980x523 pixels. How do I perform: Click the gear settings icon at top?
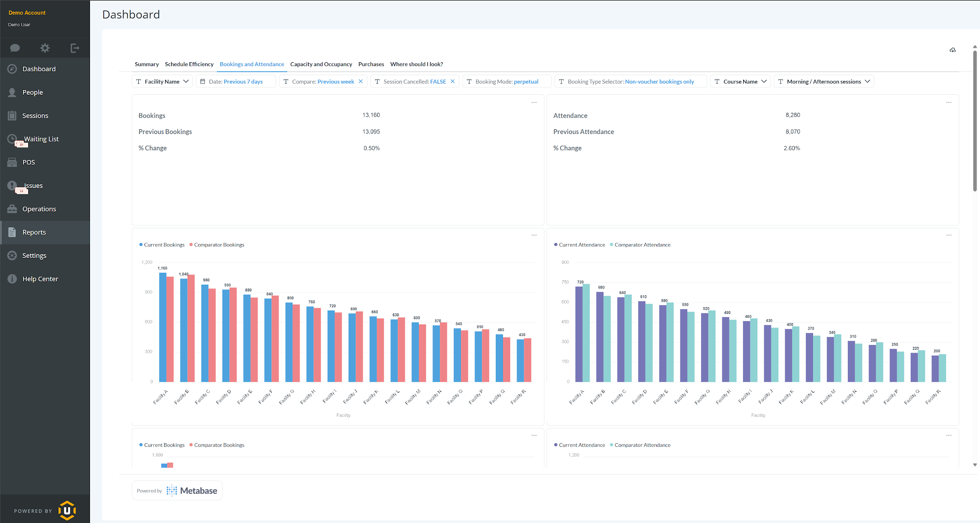coord(45,48)
